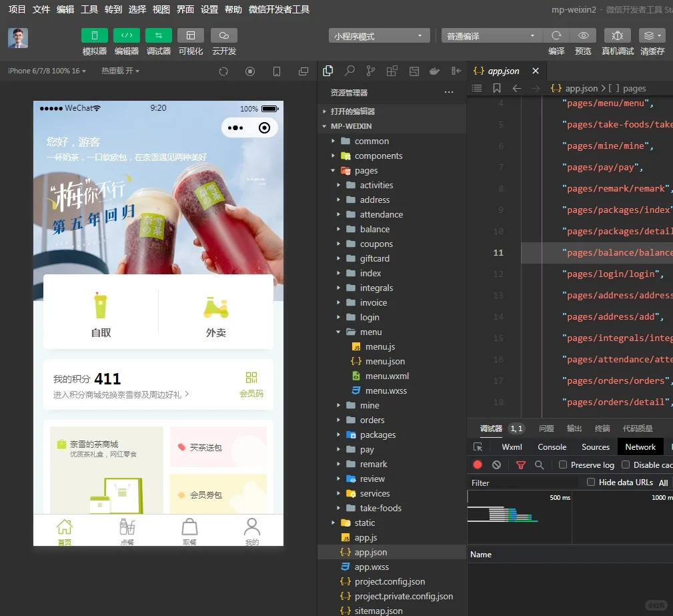Open the source control branch icon
Image resolution: width=673 pixels, height=616 pixels.
(371, 71)
